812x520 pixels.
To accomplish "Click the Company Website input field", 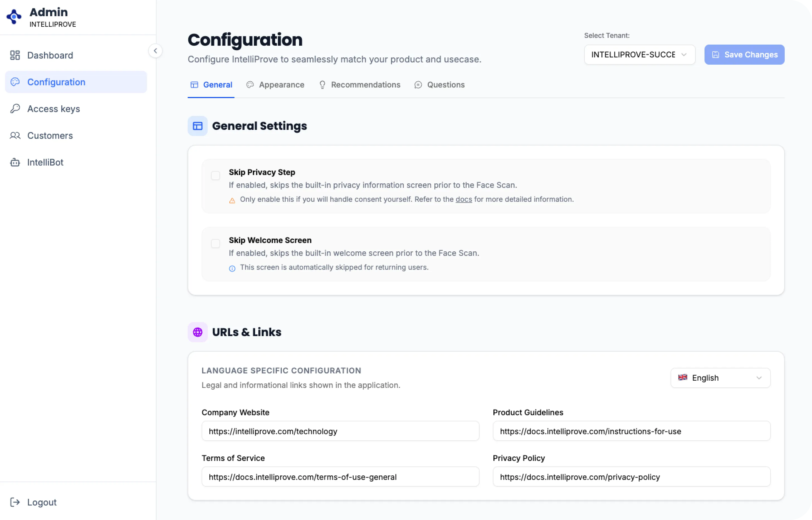I will coord(340,431).
